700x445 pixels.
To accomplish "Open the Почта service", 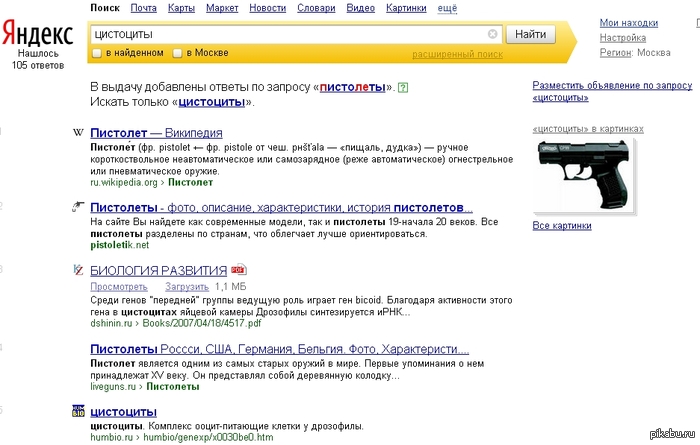I will (143, 8).
